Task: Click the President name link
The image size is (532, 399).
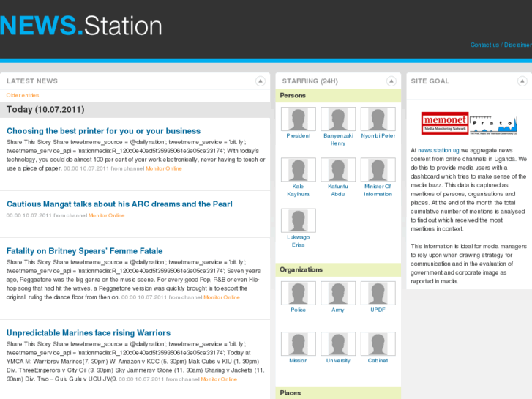Action: click(x=299, y=136)
